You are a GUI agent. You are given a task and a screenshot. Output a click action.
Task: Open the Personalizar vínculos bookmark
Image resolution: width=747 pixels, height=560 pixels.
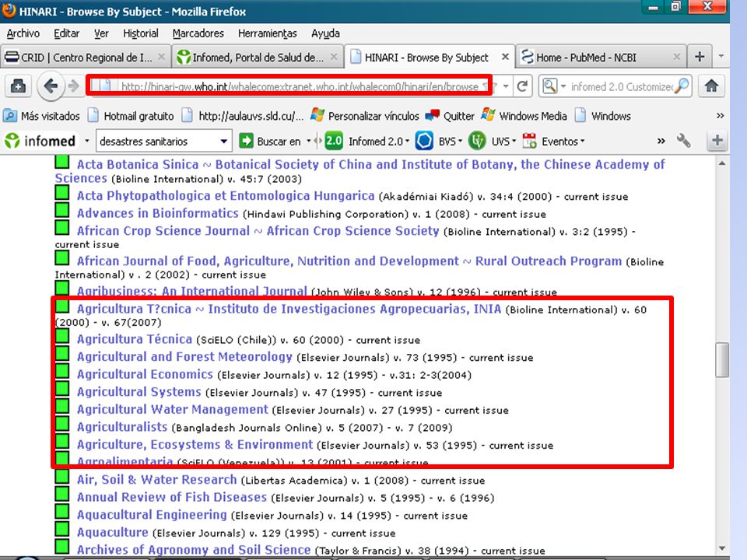click(x=364, y=116)
